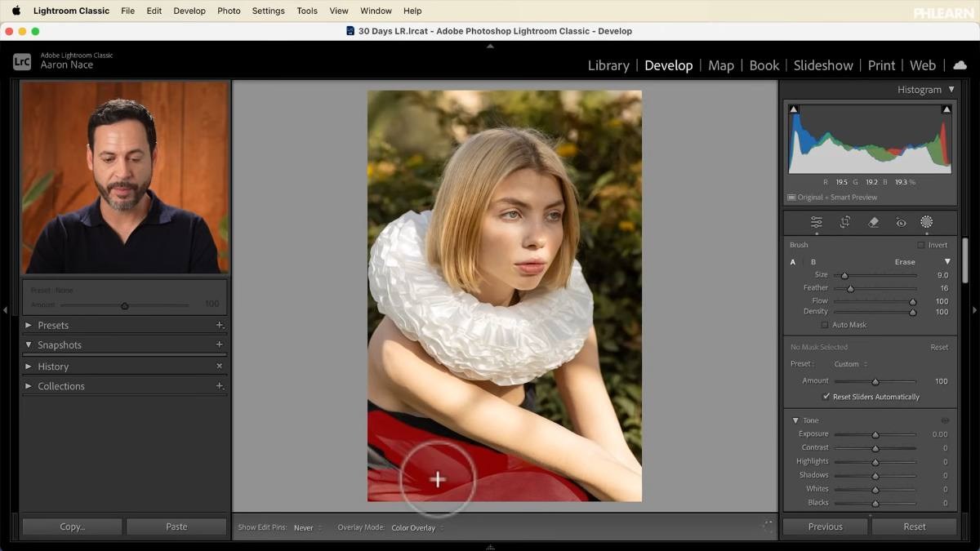This screenshot has height=551, width=980.
Task: Open the Apple menu
Action: 16,11
